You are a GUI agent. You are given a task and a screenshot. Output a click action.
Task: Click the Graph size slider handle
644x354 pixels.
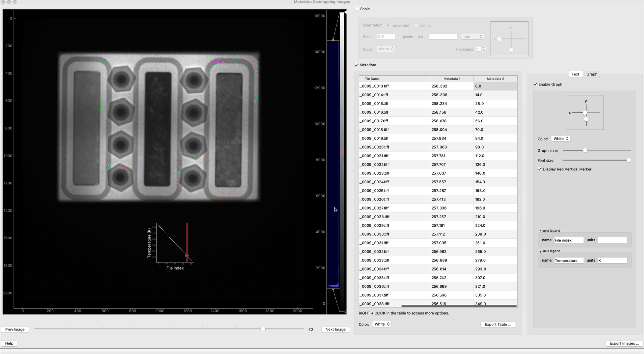pyautogui.click(x=585, y=151)
